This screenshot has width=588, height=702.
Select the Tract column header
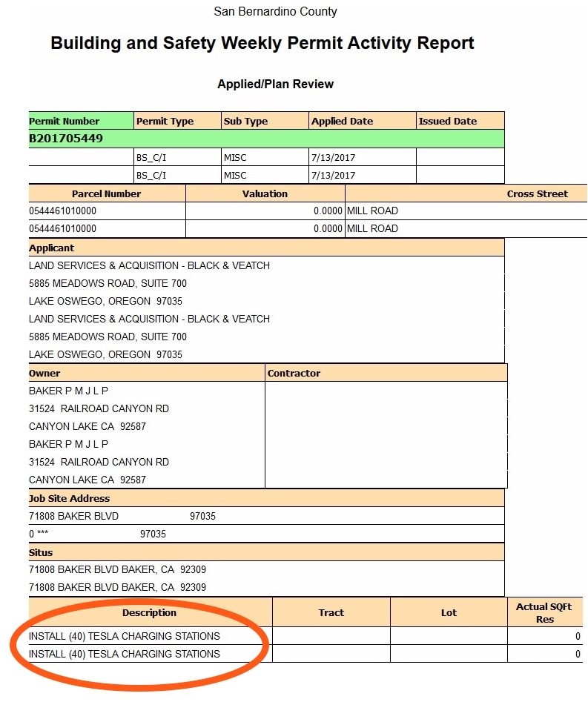coord(331,612)
